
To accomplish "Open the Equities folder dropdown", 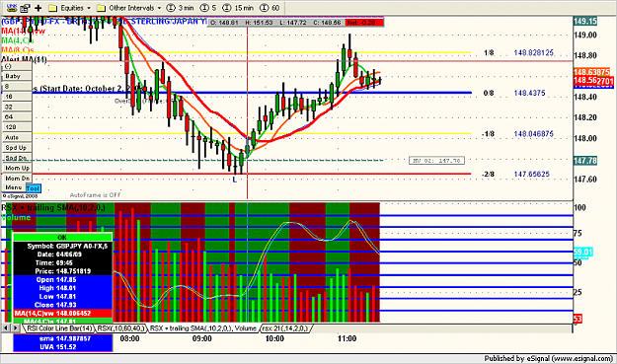I will (x=70, y=8).
